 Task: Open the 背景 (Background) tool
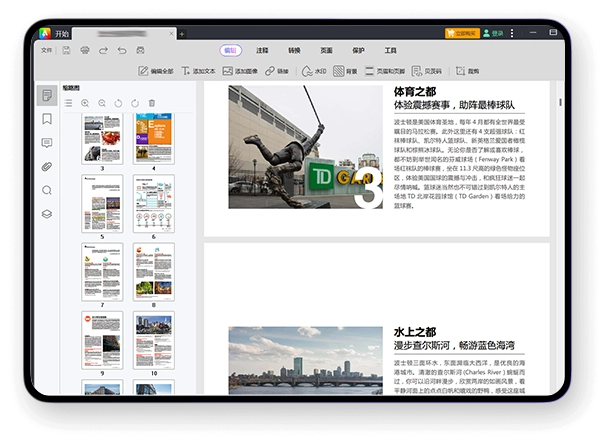pos(345,71)
